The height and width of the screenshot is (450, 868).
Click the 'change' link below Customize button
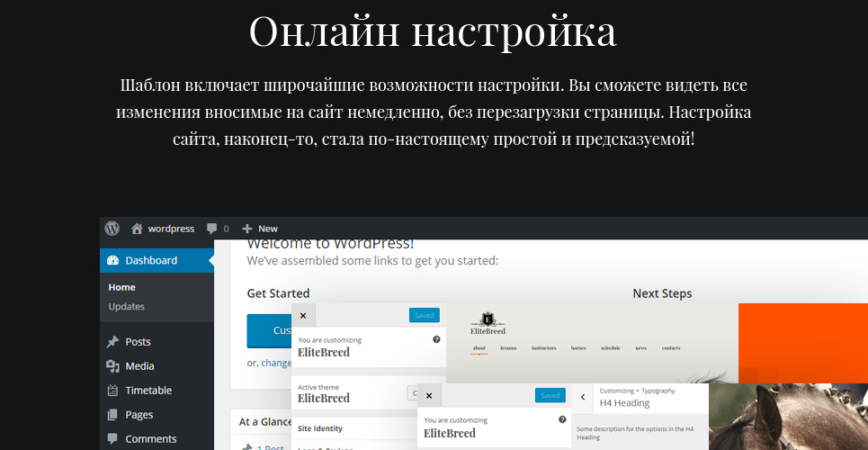click(x=276, y=363)
